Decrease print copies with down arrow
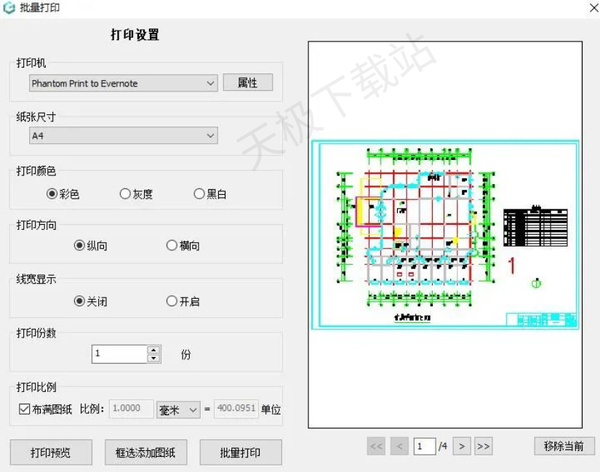 pyautogui.click(x=153, y=358)
